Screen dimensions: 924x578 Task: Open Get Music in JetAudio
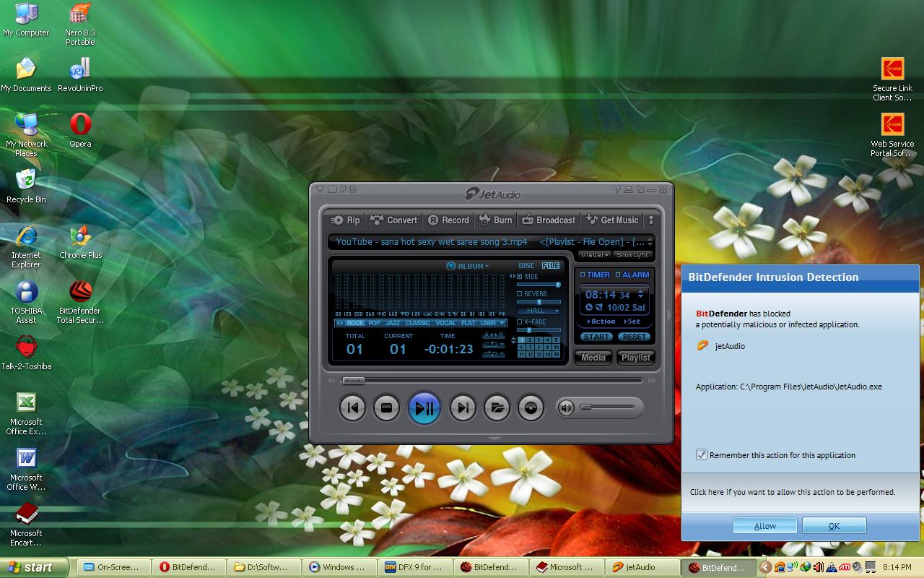point(612,220)
